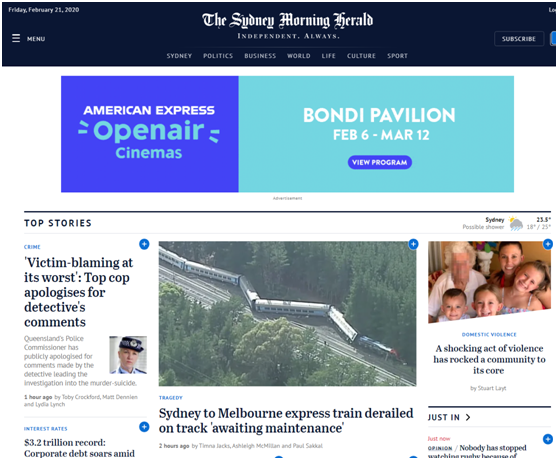Screen dimensions: 558x460
Task: Click The Sydney Morning Herald masthead logo
Action: click(x=288, y=21)
